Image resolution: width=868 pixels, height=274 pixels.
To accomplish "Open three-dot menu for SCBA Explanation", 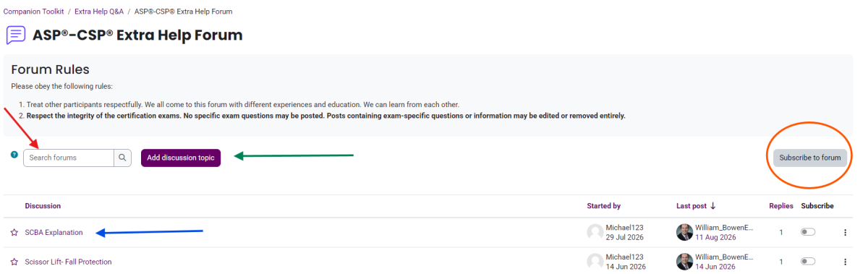I will click(x=845, y=233).
